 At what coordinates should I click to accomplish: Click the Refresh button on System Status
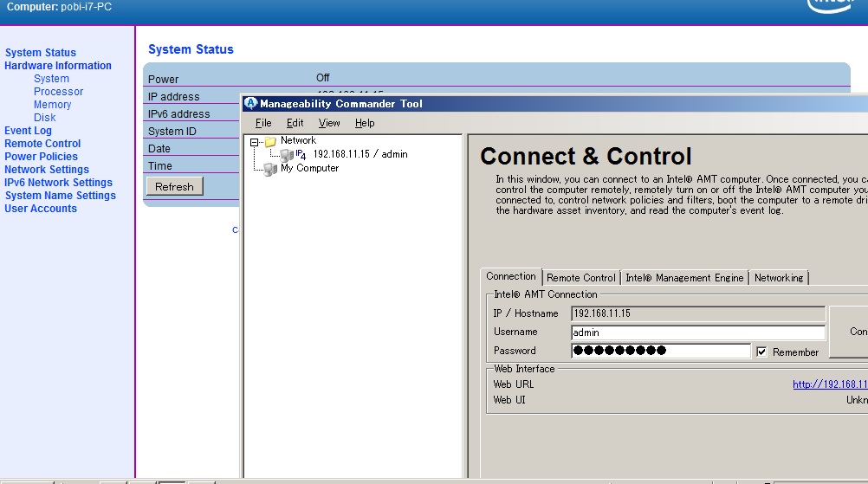click(x=174, y=186)
